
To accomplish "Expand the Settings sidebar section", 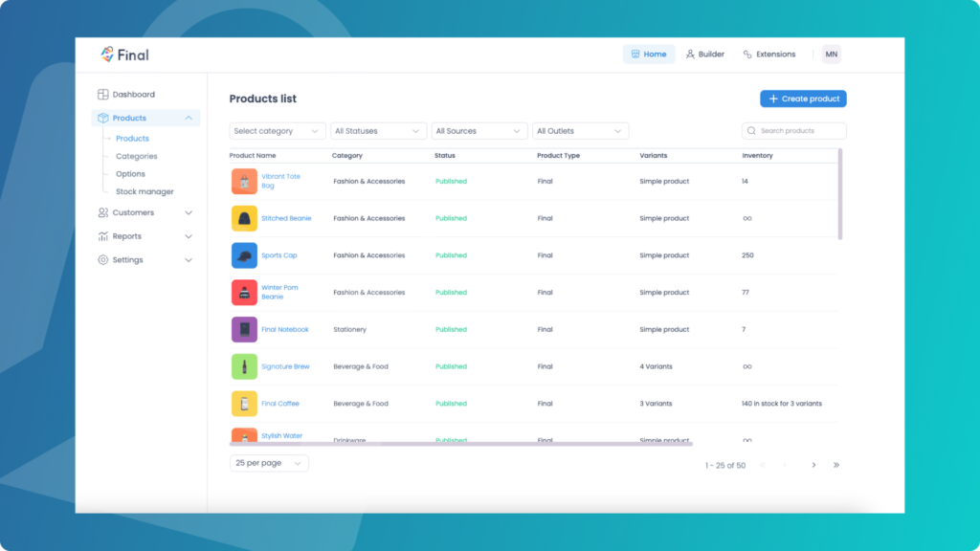I will (189, 260).
